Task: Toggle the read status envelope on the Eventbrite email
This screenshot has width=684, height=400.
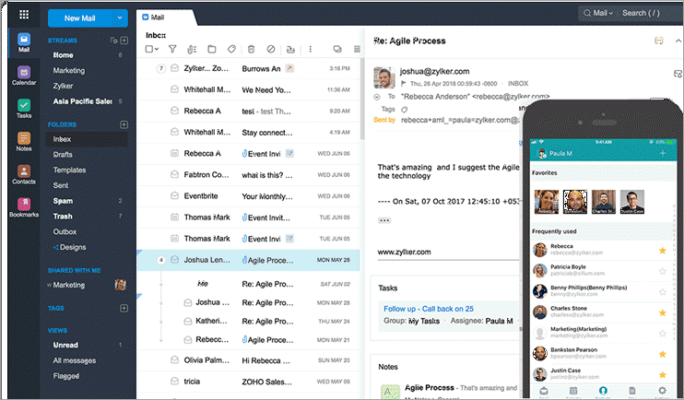Action: pos(174,195)
